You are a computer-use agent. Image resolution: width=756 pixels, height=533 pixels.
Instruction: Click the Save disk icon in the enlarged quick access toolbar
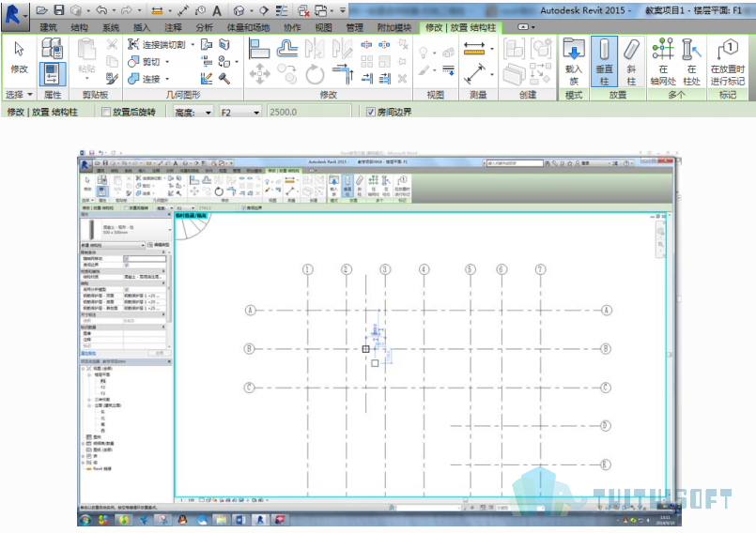59,10
